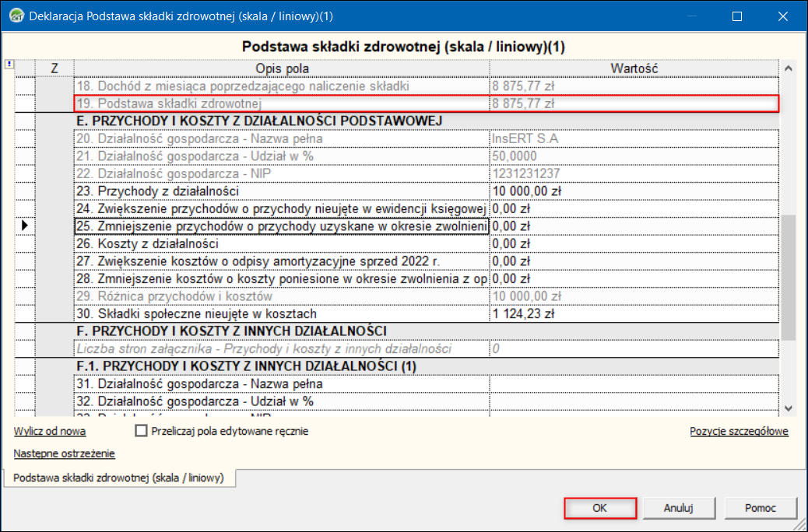Select label 26. Koszty z działalności
This screenshot has height=532, width=808.
tap(282, 243)
